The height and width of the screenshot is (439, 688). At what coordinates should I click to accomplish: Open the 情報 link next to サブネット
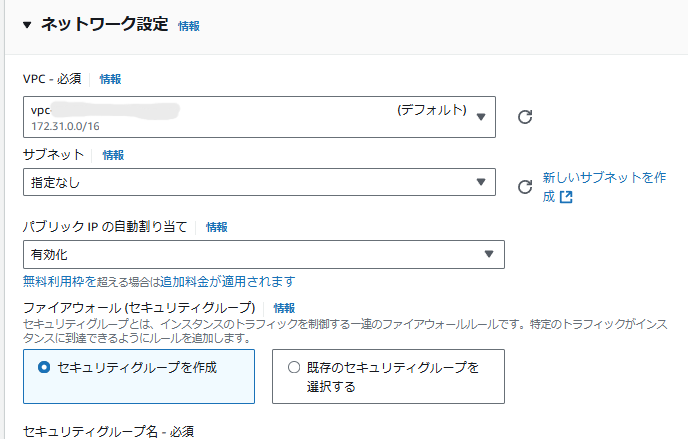pos(113,155)
